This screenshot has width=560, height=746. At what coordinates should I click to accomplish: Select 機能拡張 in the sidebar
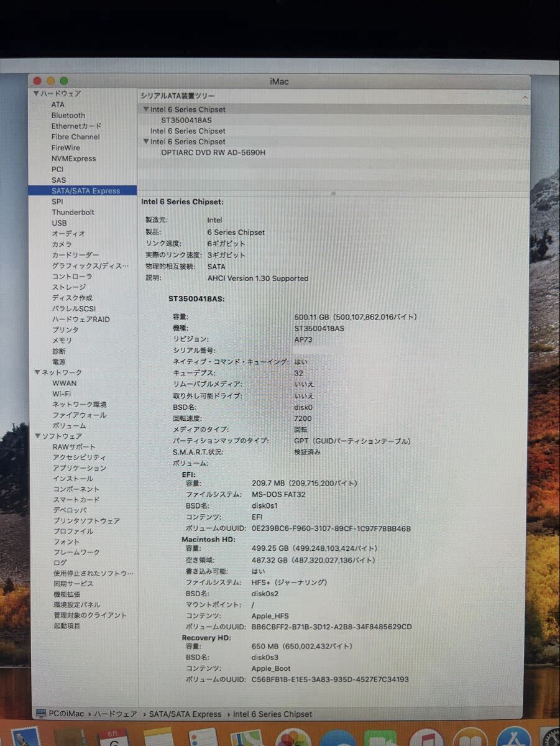pos(67,594)
